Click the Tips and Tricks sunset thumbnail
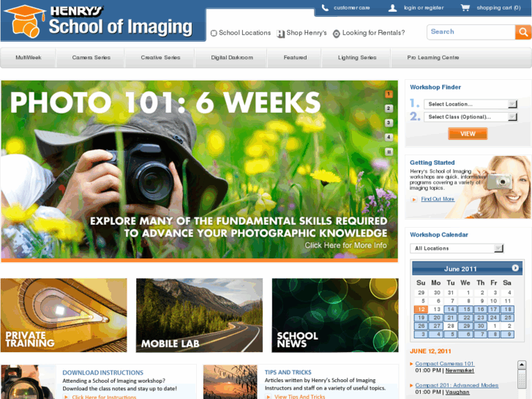The height and width of the screenshot is (399, 532). (x=231, y=382)
